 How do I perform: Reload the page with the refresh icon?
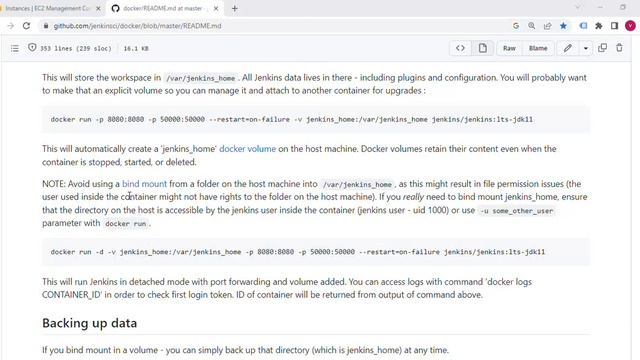27,26
